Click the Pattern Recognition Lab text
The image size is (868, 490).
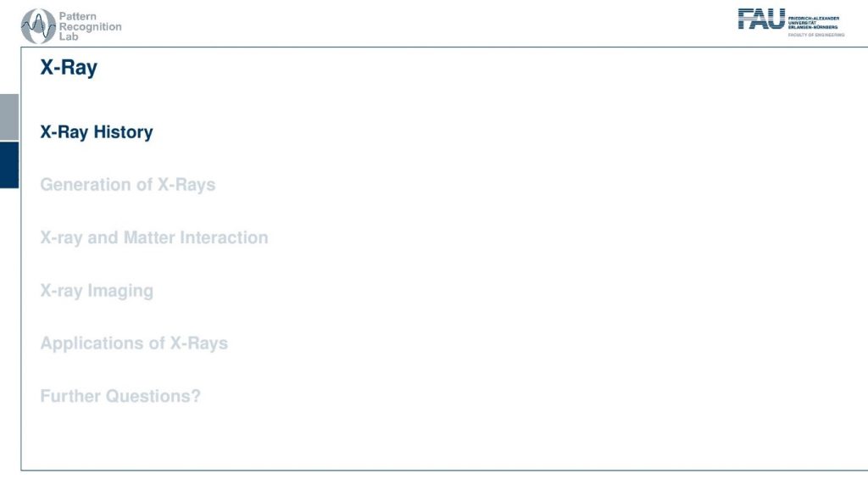point(90,26)
